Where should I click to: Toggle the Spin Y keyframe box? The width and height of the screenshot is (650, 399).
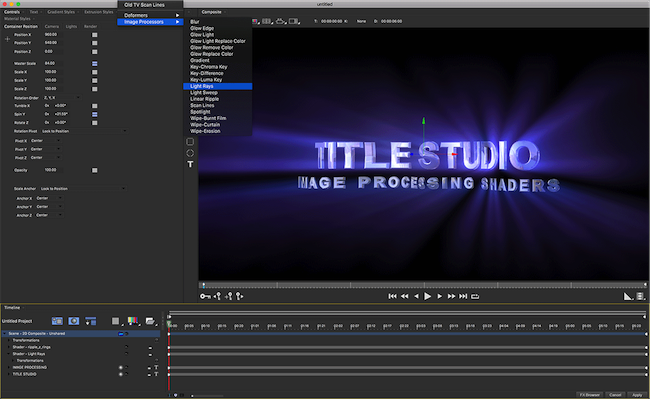95,114
